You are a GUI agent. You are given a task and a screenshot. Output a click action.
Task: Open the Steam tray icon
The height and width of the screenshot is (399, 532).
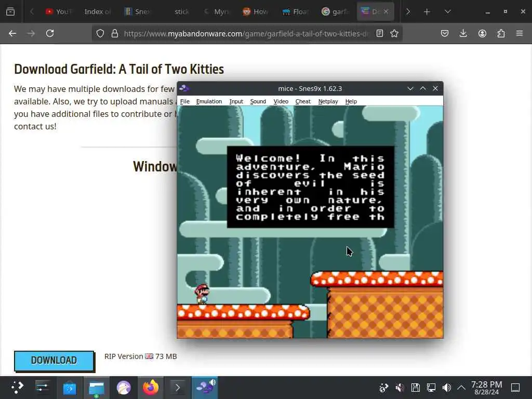[384, 388]
